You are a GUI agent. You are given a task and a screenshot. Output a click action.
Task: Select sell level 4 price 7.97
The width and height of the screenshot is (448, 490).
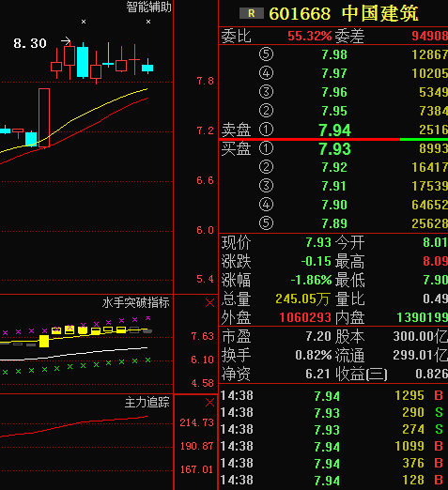pyautogui.click(x=334, y=73)
